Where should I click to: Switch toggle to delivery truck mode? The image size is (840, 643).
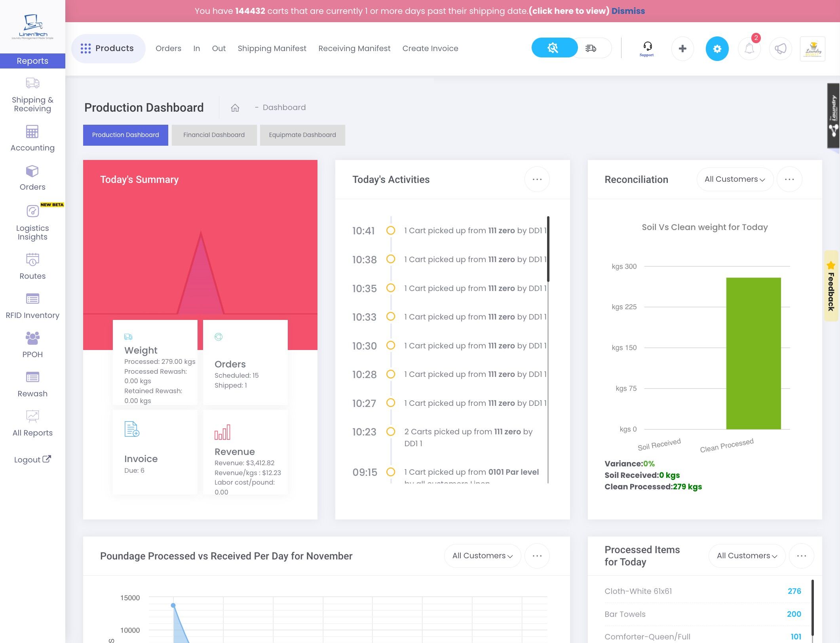click(591, 48)
